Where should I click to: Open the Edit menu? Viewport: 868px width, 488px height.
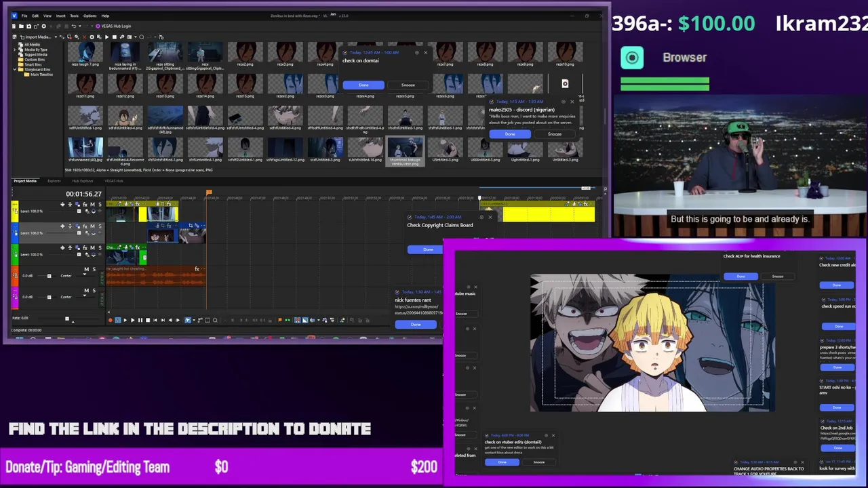35,16
